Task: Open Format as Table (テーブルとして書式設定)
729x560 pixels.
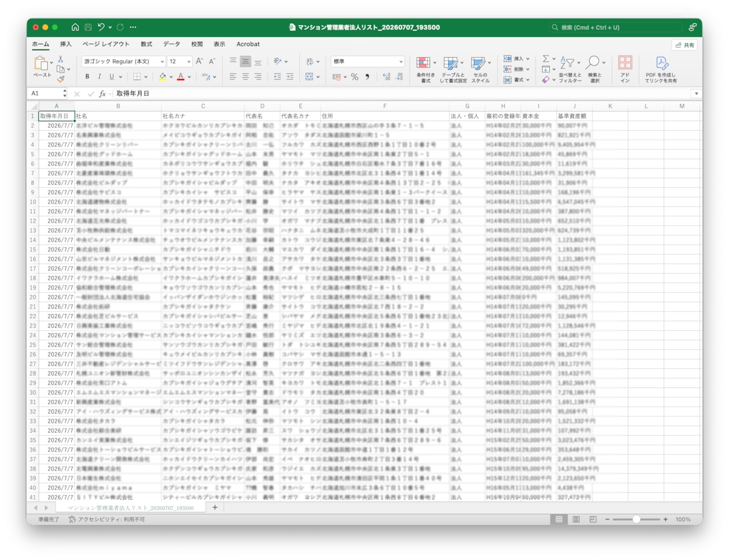Action: tap(453, 70)
